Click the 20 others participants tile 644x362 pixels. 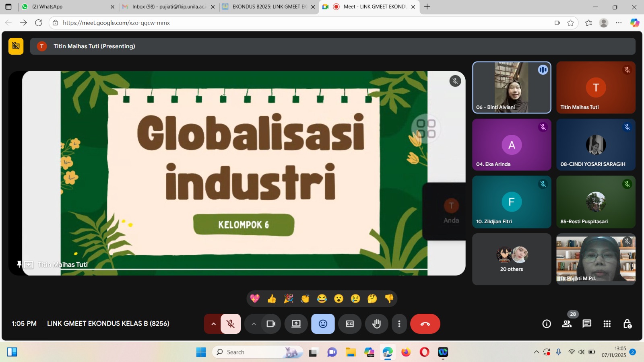[512, 259]
